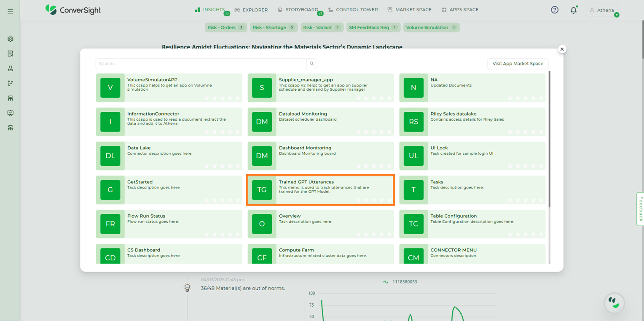
Task: Click the Table Configuration title text
Action: (x=453, y=216)
